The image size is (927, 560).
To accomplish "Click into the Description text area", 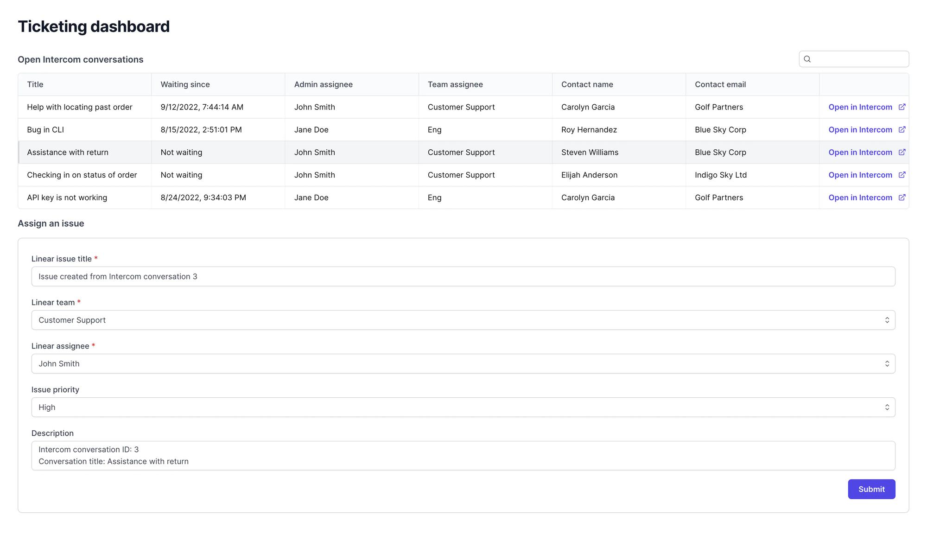I will [463, 456].
